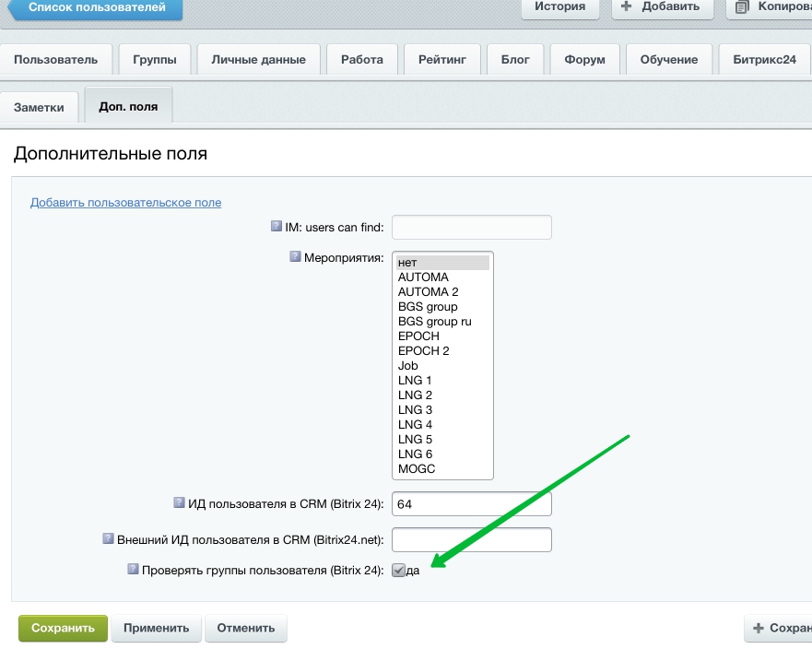The image size is (812, 649).
Task: Open the Заметки tab
Action: 40,107
